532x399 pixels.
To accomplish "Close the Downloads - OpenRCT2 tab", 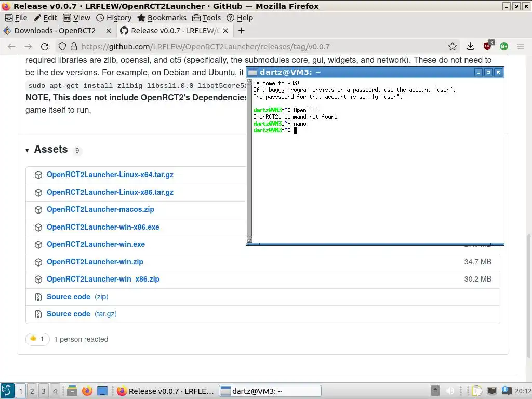I will coord(108,31).
